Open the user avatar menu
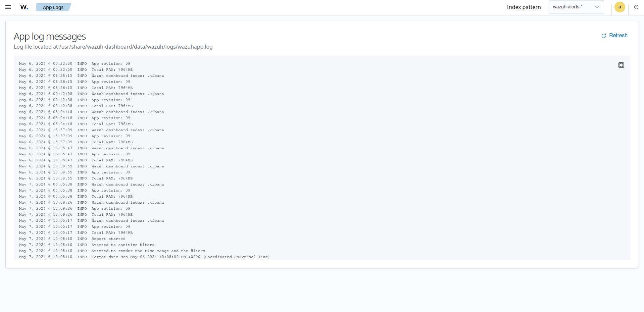The width and height of the screenshot is (644, 312). point(620,7)
